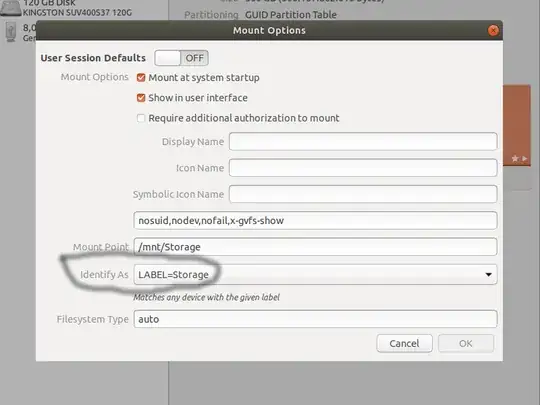Confirm with the OK button
Image resolution: width=540 pixels, height=405 pixels.
pyautogui.click(x=466, y=343)
